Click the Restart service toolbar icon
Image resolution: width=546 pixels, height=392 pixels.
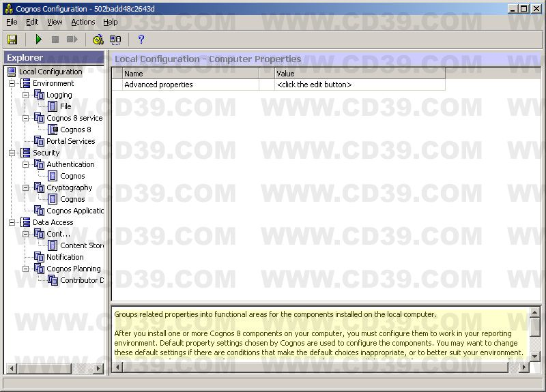[72, 40]
